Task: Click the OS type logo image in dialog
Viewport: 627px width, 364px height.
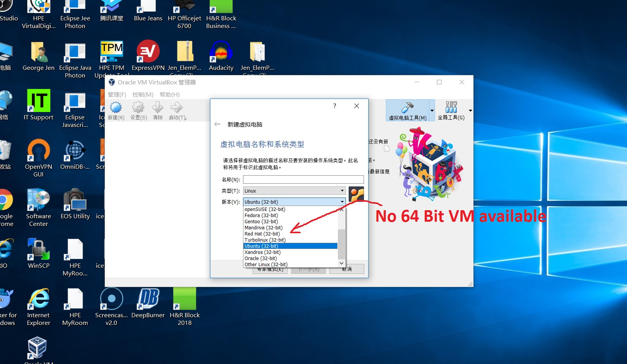Action: pyautogui.click(x=356, y=194)
